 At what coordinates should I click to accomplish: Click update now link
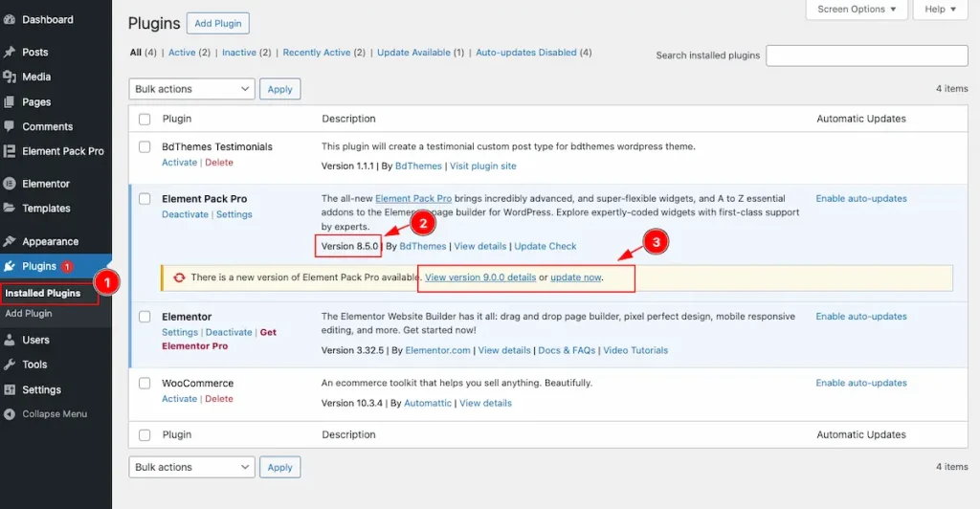pos(575,277)
